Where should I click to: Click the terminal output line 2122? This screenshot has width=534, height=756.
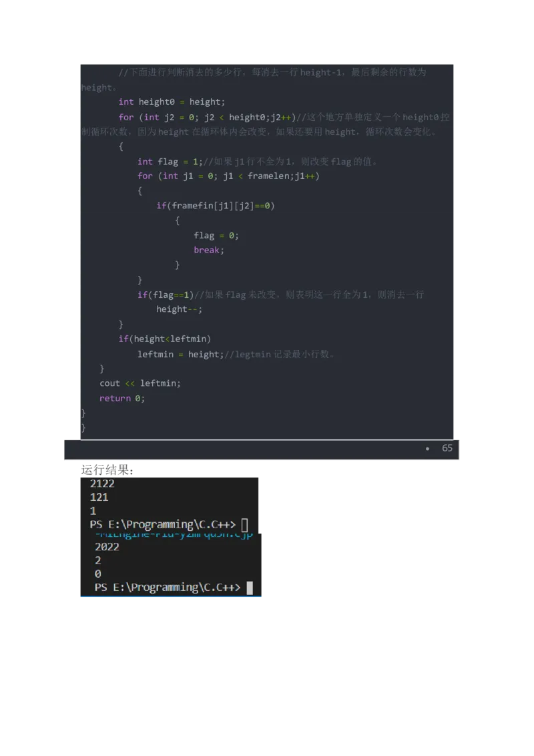coord(102,484)
